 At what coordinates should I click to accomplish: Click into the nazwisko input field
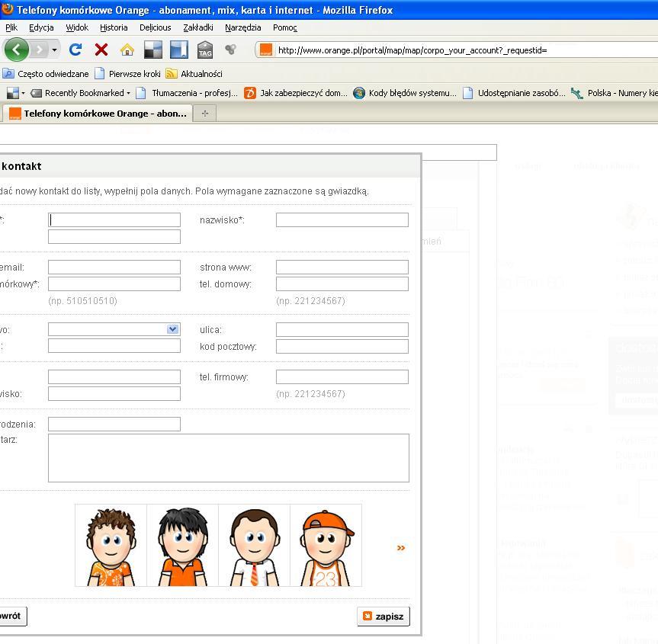coord(342,220)
